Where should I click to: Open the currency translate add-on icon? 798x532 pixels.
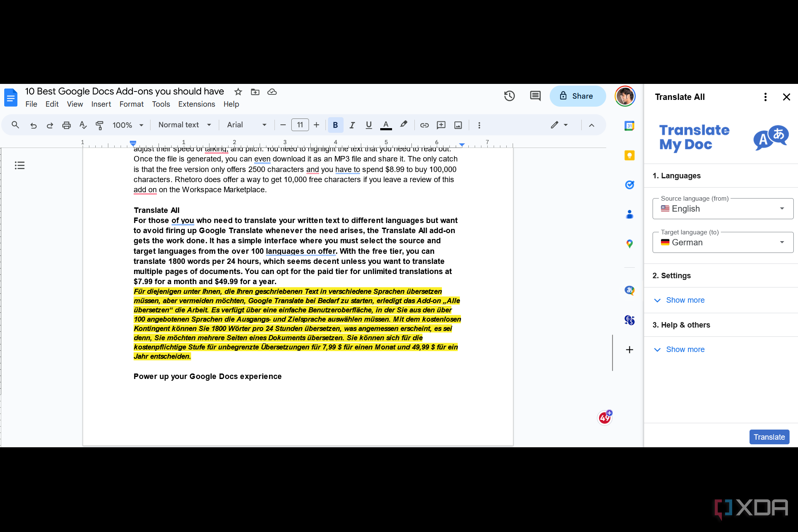tap(629, 320)
